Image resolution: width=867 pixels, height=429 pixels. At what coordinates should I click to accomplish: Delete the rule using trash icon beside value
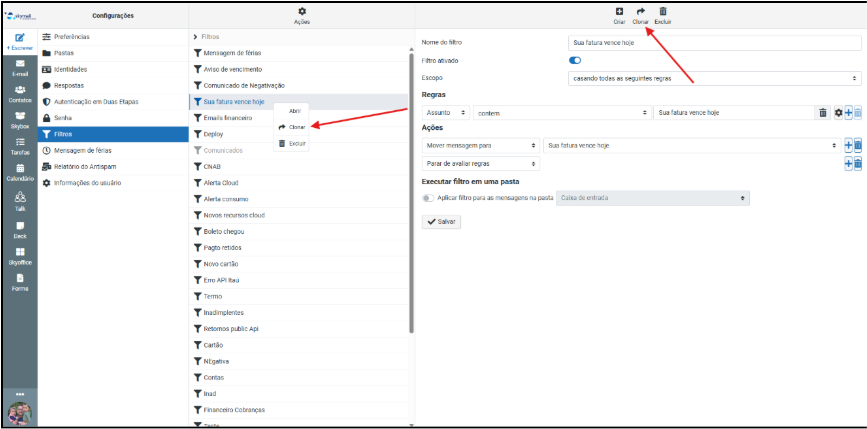click(x=823, y=113)
